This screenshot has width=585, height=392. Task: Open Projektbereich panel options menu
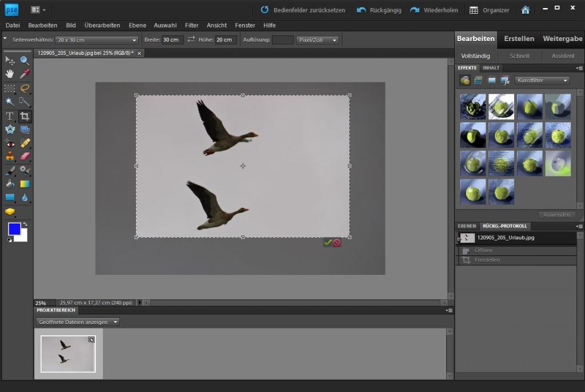click(449, 310)
